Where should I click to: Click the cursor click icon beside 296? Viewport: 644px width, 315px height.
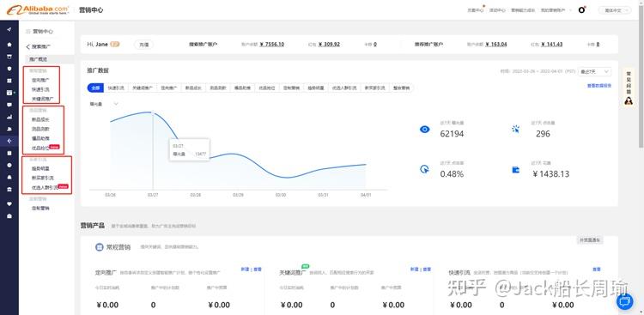[516, 129]
